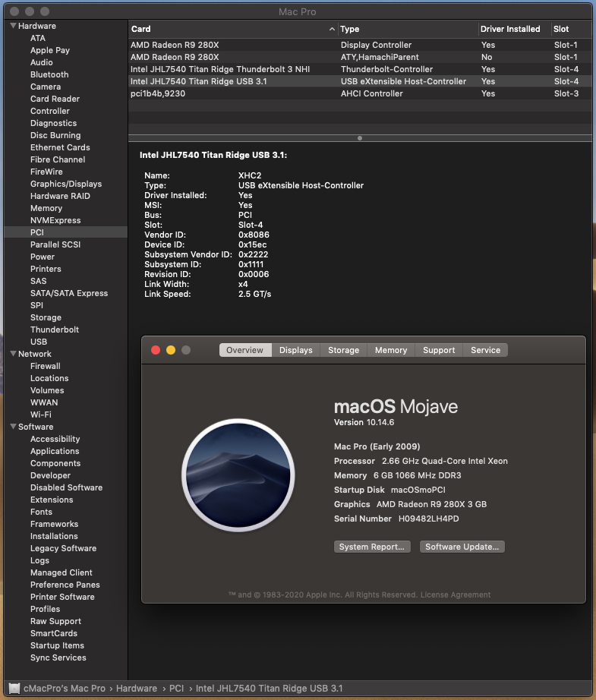Select the Titan Ridge Thunderbolt 3 NHI row
596x700 pixels.
(360, 69)
